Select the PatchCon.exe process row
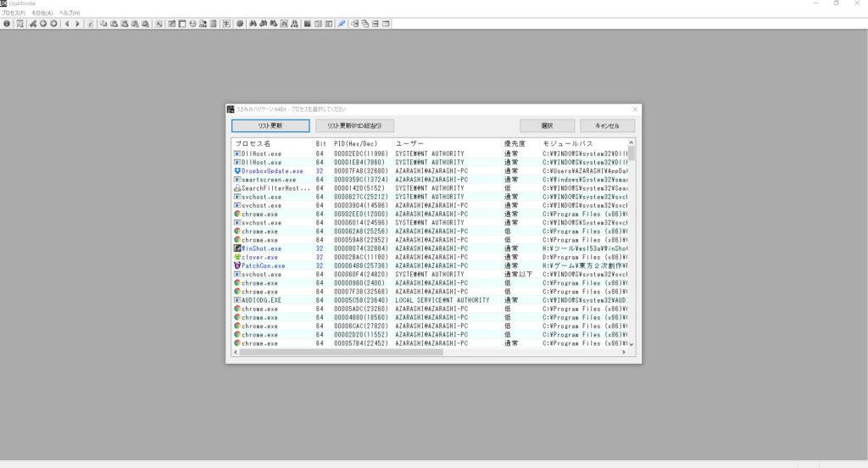 [430, 266]
